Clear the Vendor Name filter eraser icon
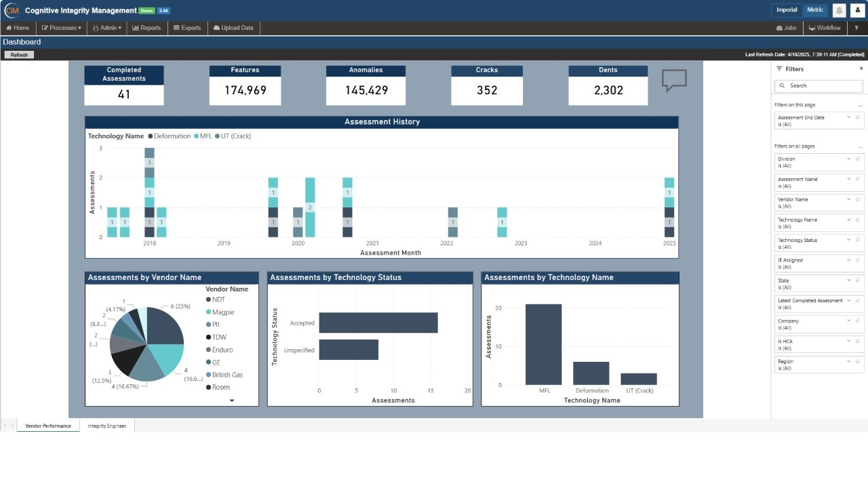The image size is (868, 488). (858, 199)
